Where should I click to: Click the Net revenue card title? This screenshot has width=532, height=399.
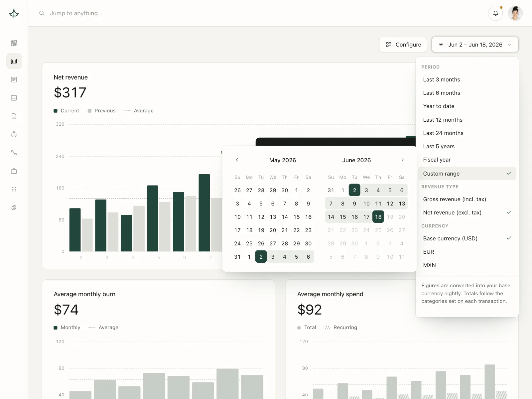[x=71, y=77]
